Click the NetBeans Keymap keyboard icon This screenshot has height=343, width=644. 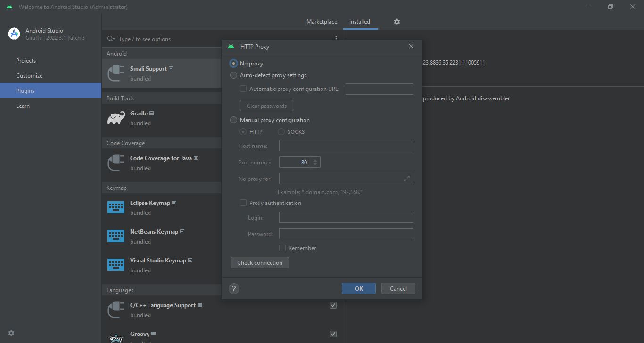[x=116, y=236]
